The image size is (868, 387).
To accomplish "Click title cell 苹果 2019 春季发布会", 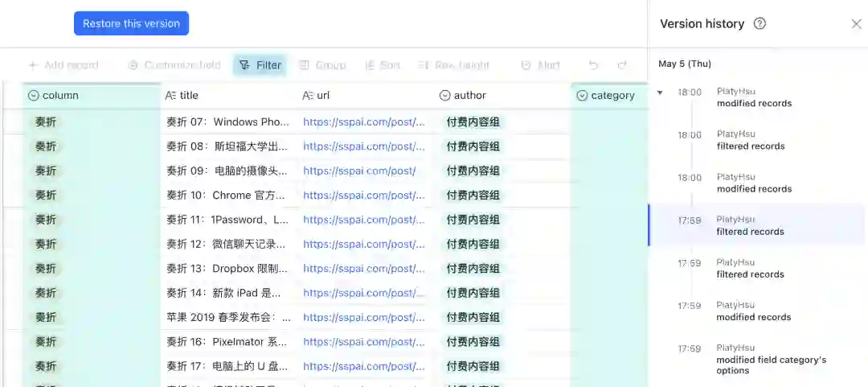I will [230, 317].
